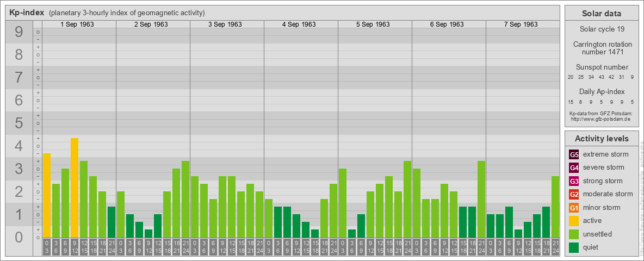
Task: Click the Solar data panel heading
Action: click(x=601, y=14)
